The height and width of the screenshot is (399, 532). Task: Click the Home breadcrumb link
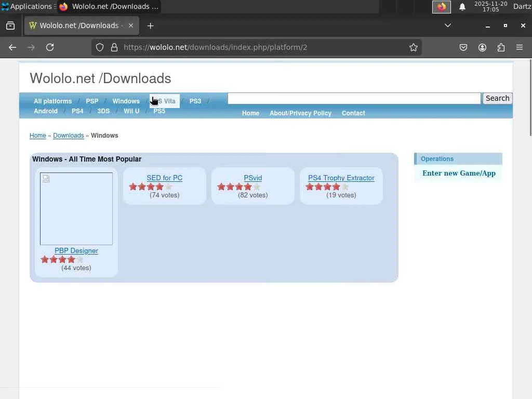click(x=37, y=136)
